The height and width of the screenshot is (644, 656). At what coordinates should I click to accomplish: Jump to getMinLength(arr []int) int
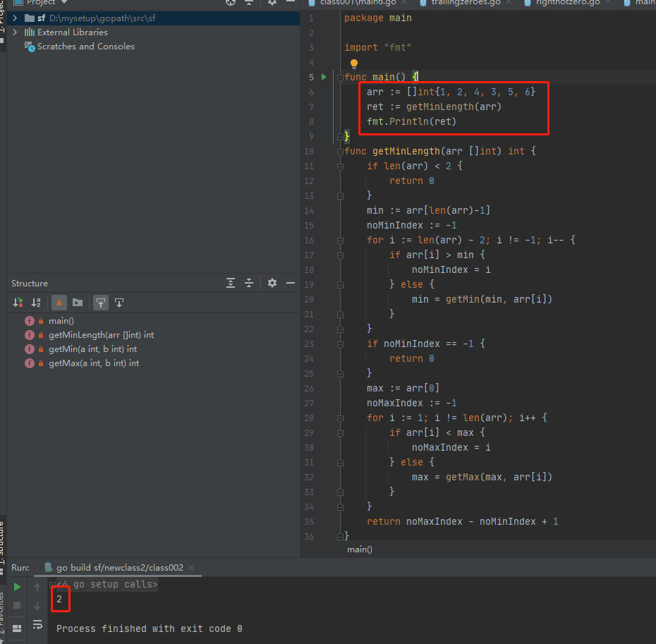pos(102,335)
